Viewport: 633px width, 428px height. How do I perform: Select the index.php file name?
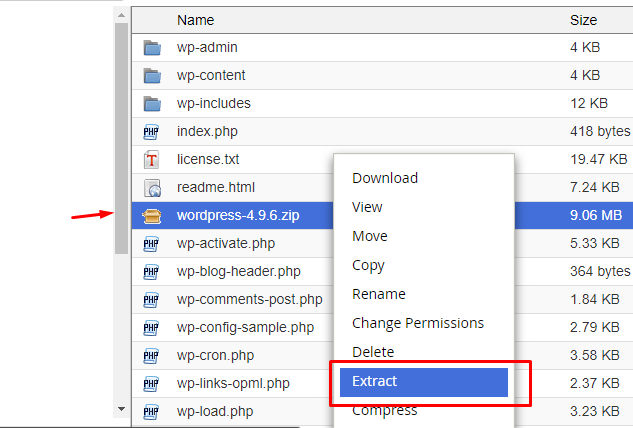click(x=207, y=132)
